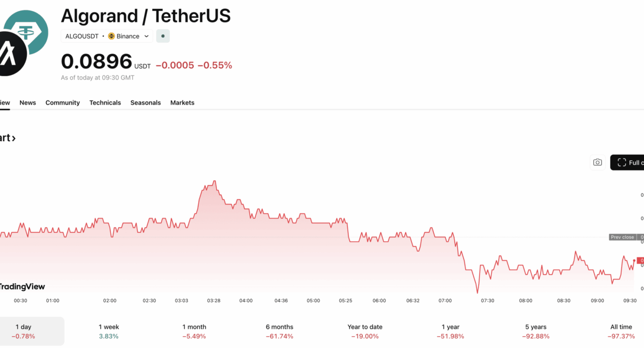
Task: Switch chart to 1 month range
Action: (194, 331)
